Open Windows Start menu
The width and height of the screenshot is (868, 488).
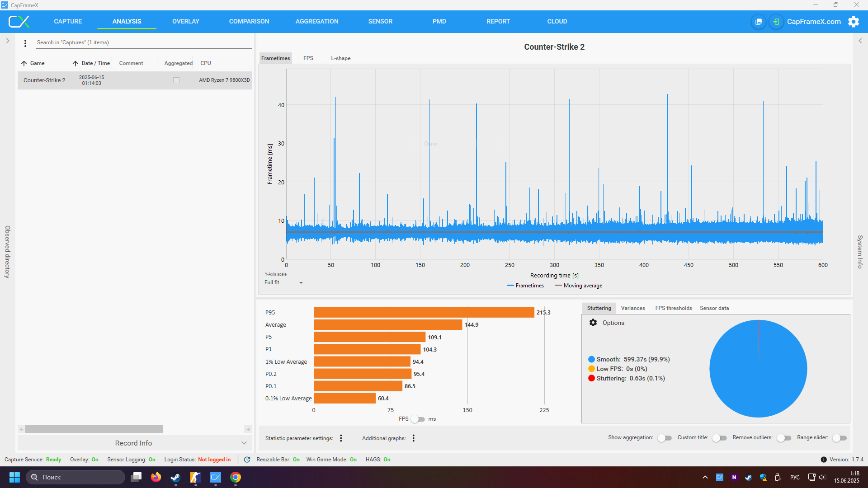click(x=14, y=477)
